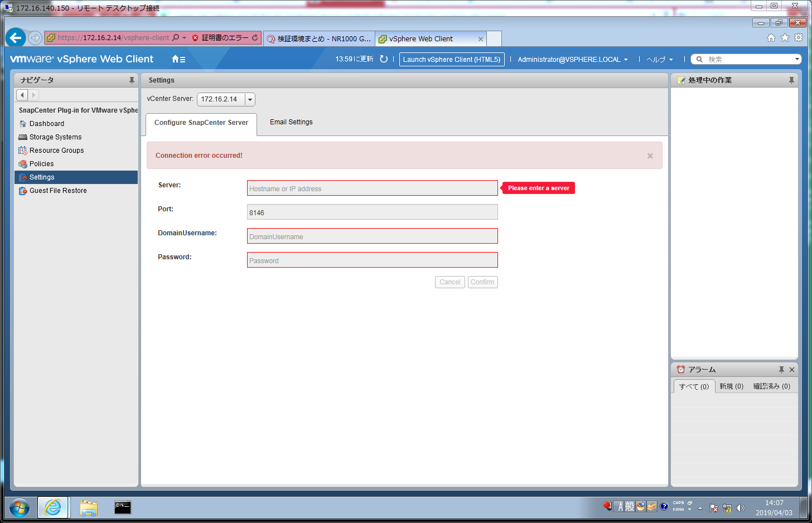The image size is (812, 523).
Task: Open the browser Home page icon
Action: (x=771, y=38)
